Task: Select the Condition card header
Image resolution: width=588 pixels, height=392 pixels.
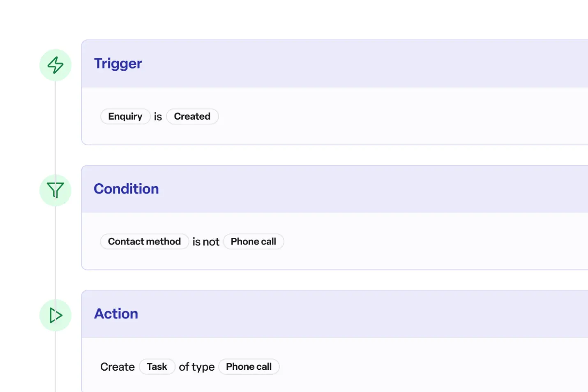Action: (127, 189)
